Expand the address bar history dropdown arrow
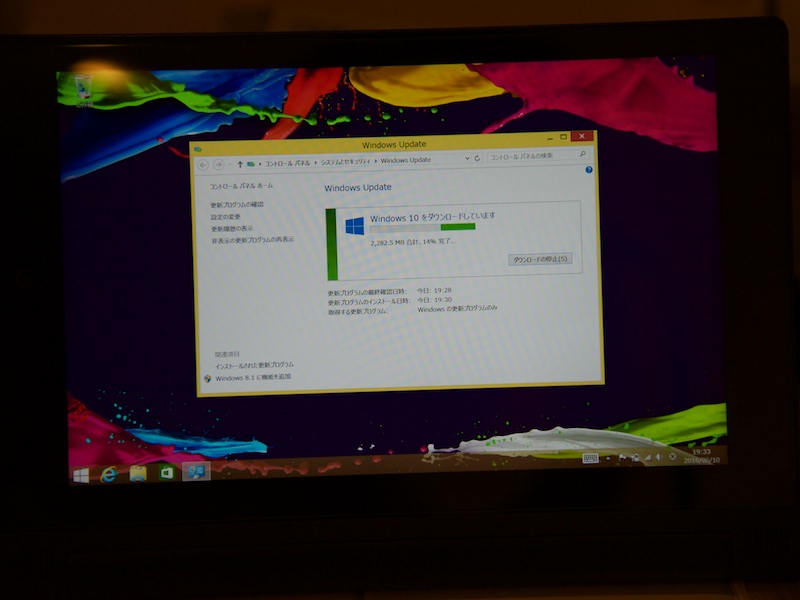Image resolution: width=800 pixels, height=600 pixels. coord(465,158)
